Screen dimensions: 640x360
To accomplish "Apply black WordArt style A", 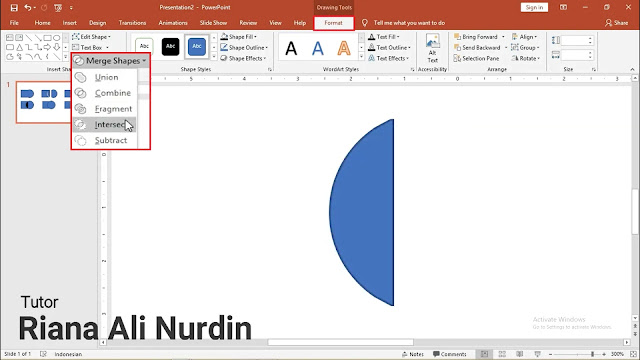I will pos(291,48).
